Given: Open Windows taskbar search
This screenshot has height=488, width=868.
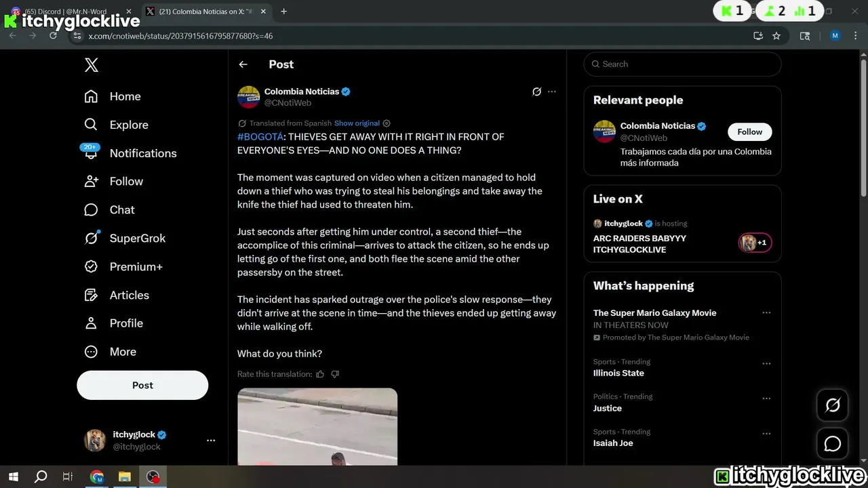Looking at the screenshot, I should click(x=41, y=476).
